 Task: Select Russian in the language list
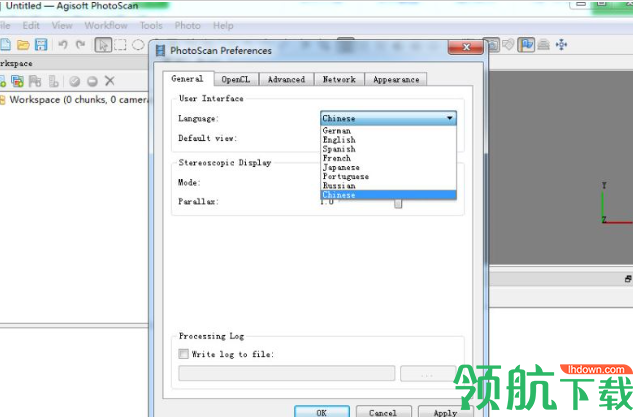(388, 186)
